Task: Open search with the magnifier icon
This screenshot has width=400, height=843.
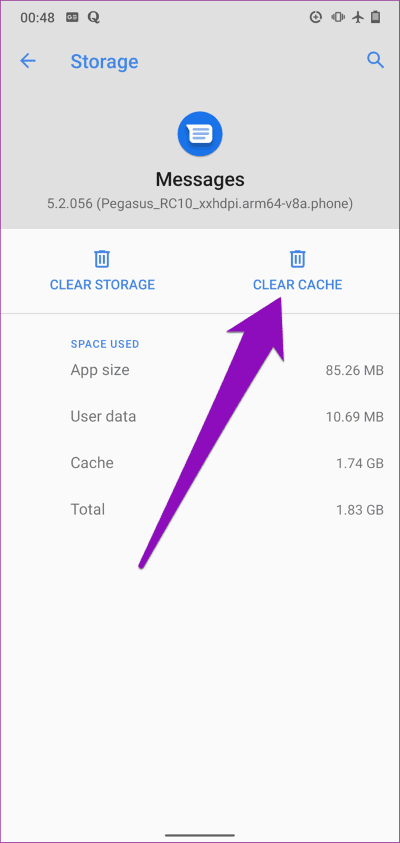Action: 375,60
